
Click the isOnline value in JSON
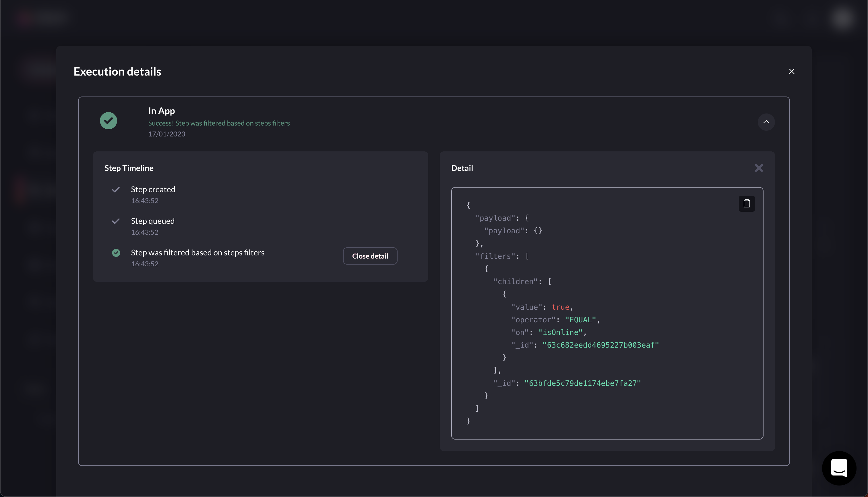[560, 332]
